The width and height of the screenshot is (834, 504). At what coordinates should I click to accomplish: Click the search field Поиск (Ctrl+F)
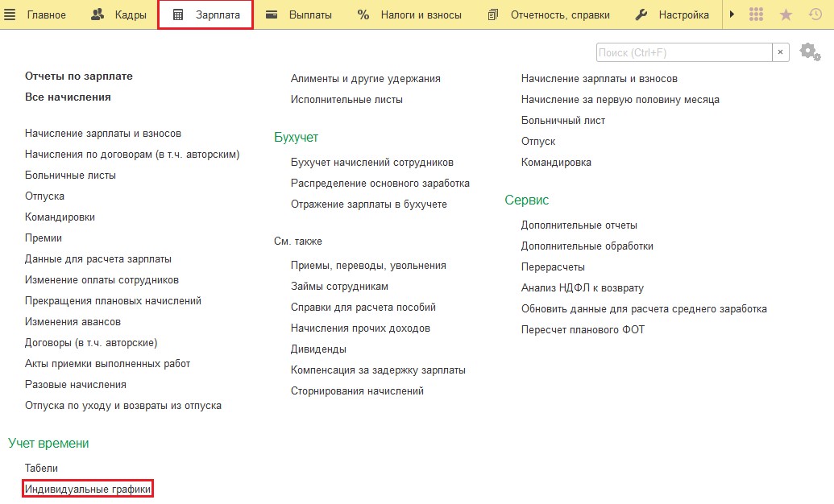click(x=684, y=52)
